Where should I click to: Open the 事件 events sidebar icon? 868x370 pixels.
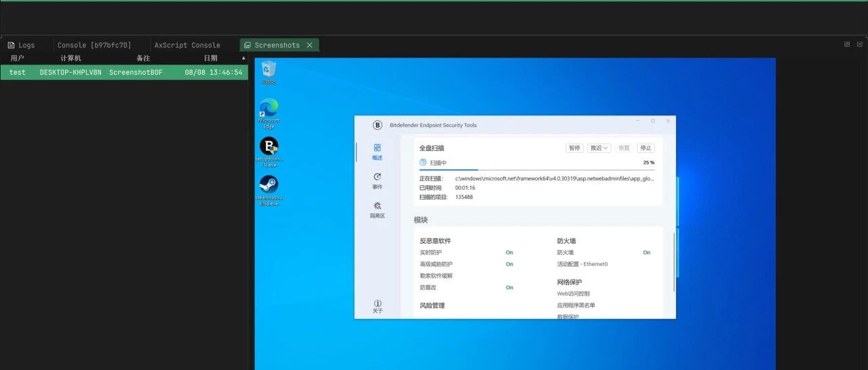(x=377, y=177)
